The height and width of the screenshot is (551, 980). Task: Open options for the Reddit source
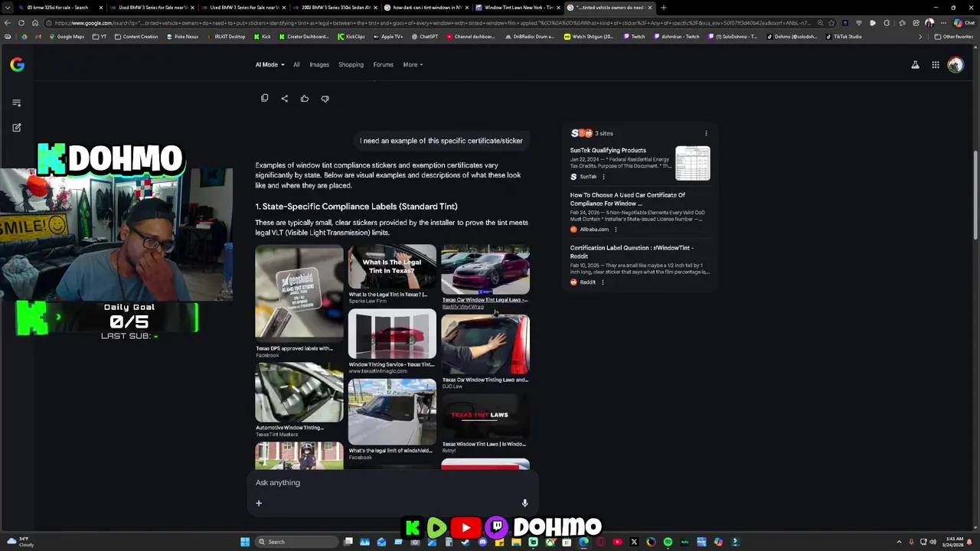pyautogui.click(x=603, y=282)
